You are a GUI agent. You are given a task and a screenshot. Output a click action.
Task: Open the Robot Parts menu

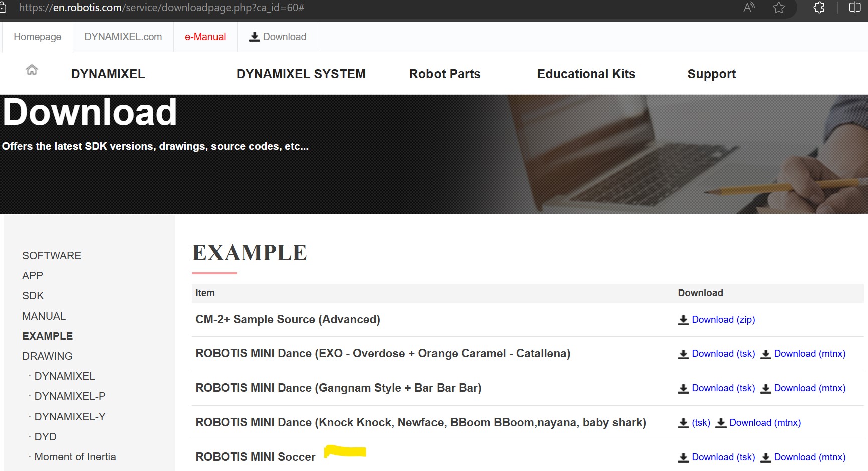tap(445, 74)
